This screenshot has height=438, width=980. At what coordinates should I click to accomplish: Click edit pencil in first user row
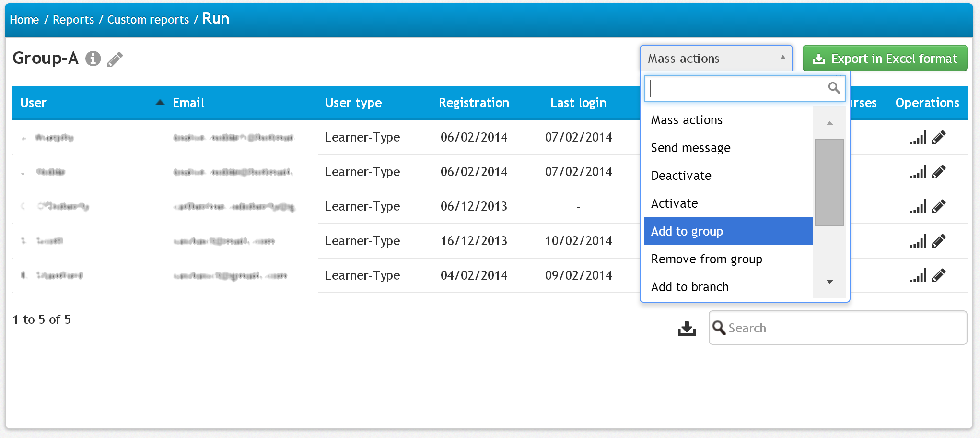point(939,138)
